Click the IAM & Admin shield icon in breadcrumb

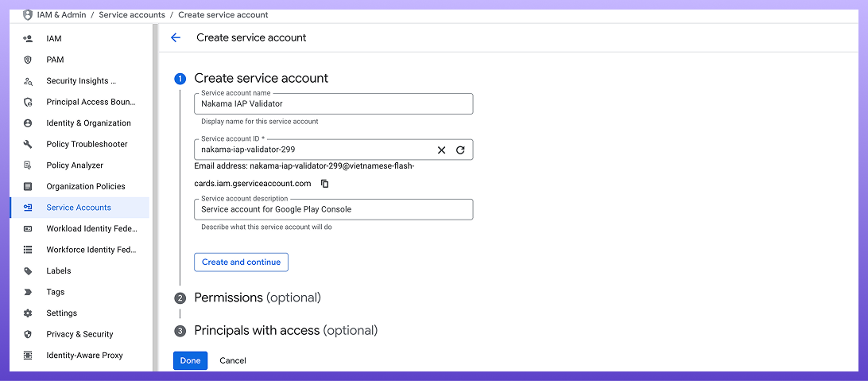click(28, 15)
